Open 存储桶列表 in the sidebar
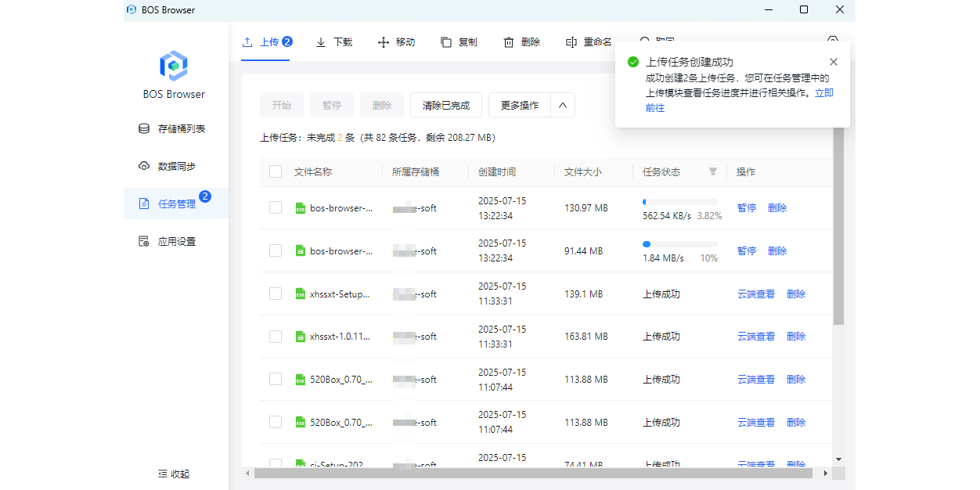This screenshot has width=980, height=490. pyautogui.click(x=181, y=128)
